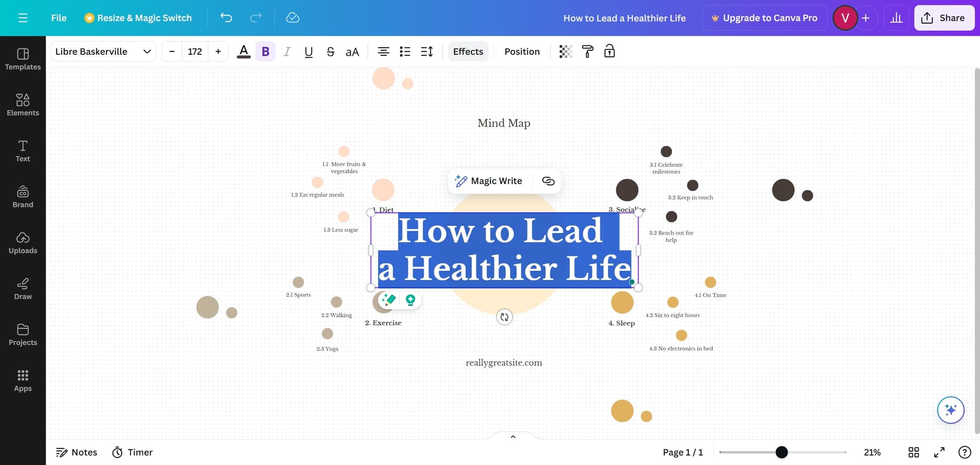Toggle underline formatting
Image resolution: width=980 pixels, height=465 pixels.
click(x=309, y=52)
